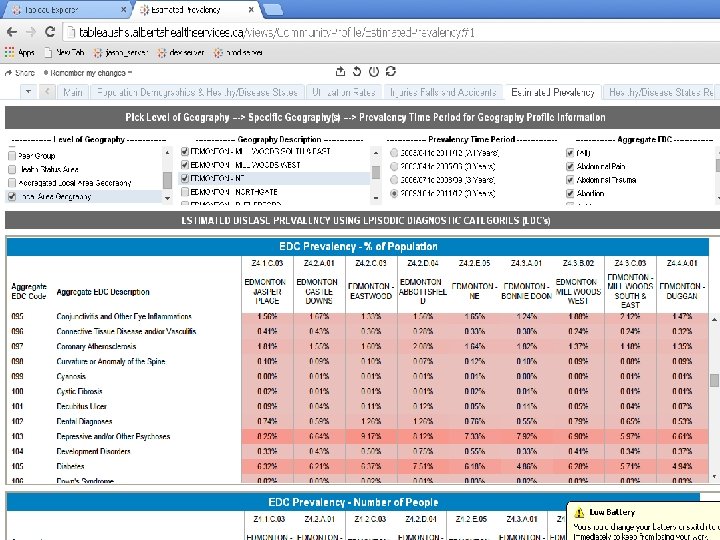Uncheck Abdominal Pain EDC checkbox
The image size is (720, 540).
(570, 166)
